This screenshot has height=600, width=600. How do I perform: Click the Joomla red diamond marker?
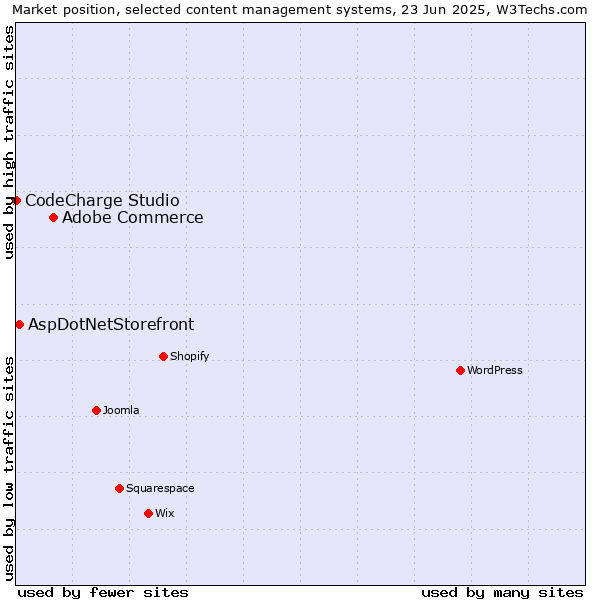coord(96,411)
